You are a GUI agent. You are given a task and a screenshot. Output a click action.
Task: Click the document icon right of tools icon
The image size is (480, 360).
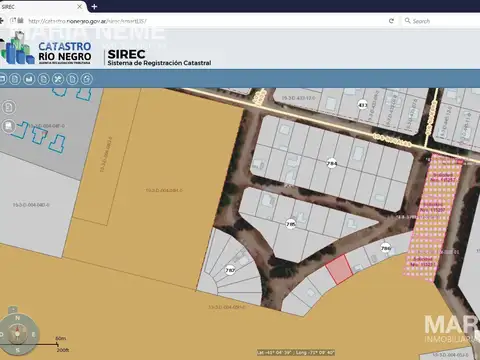tap(72, 79)
